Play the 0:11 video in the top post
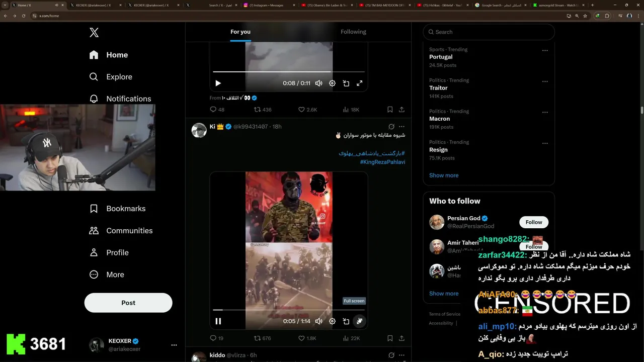Screen dimensions: 644x362 218,83
